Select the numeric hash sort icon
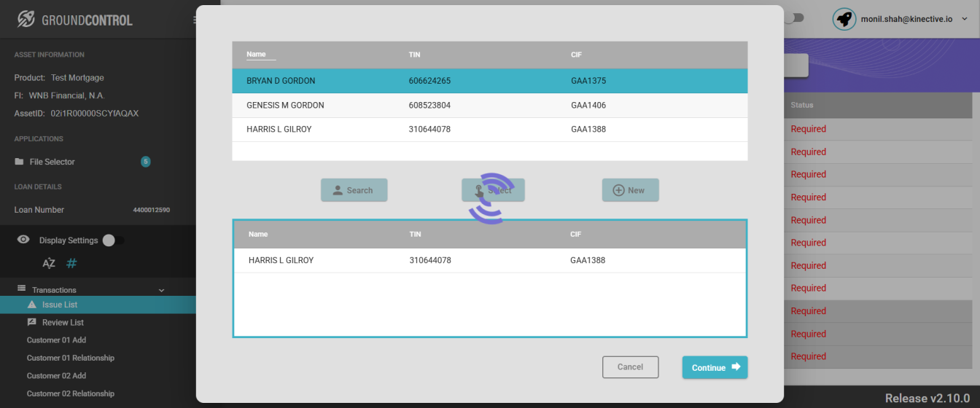 point(71,264)
